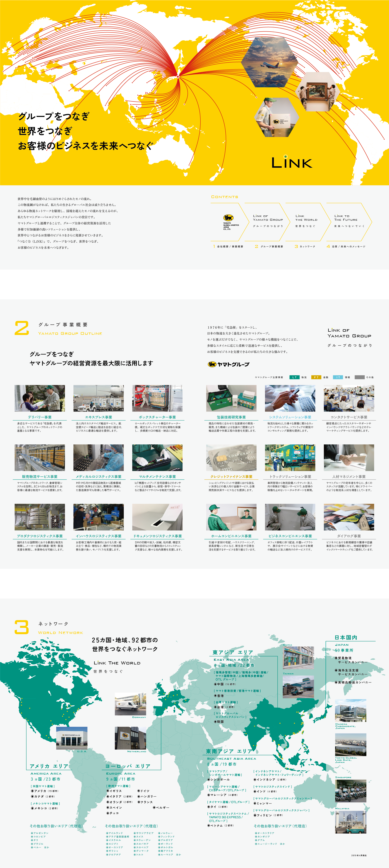Click the 販売物流サービス事業 title

[x=40, y=476]
